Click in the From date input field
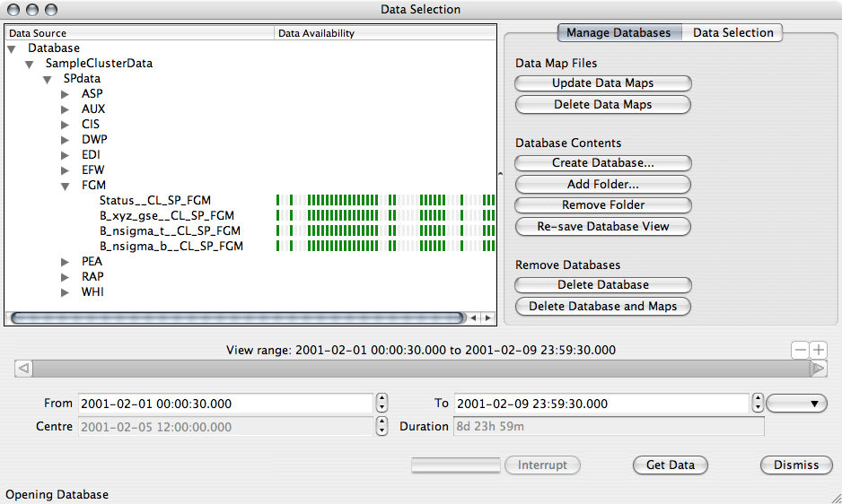The image size is (842, 504). click(224, 404)
